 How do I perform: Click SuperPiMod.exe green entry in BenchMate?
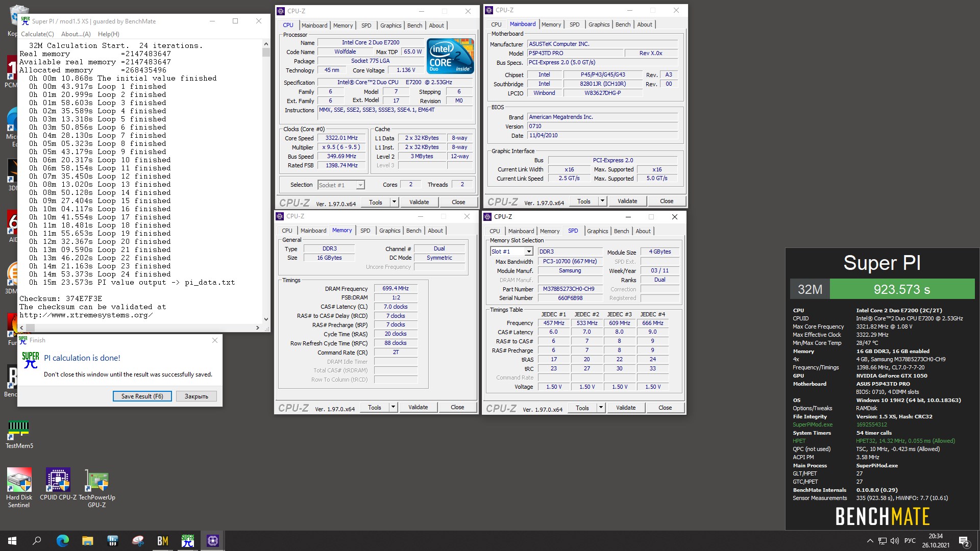813,424
